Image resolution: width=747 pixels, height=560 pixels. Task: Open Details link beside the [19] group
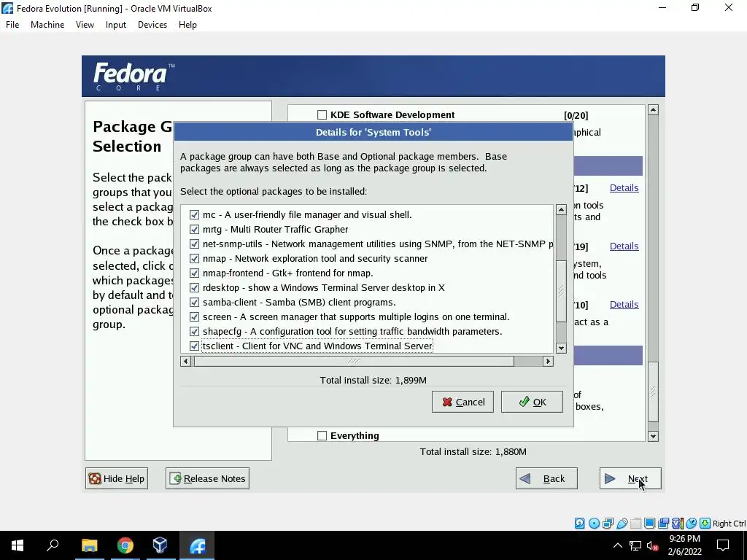click(x=624, y=246)
